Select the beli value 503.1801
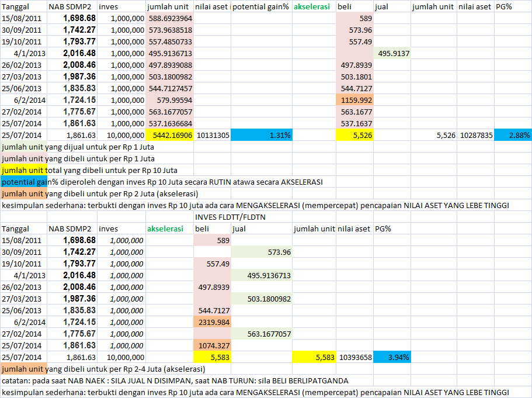This screenshot has width=532, height=398. click(355, 77)
